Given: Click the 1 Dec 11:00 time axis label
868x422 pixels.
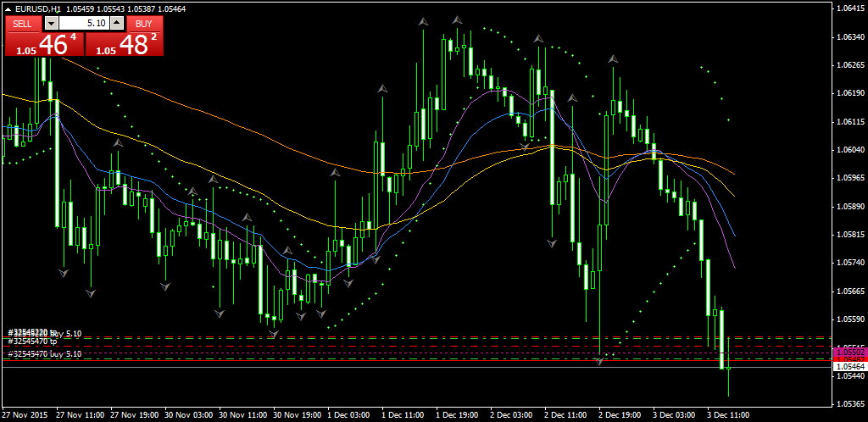Looking at the screenshot, I should tap(402, 415).
